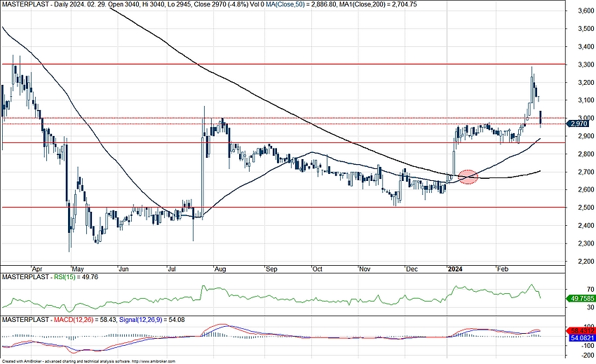Click the Feb month label on time axis
The height and width of the screenshot is (364, 596).
[x=503, y=269]
